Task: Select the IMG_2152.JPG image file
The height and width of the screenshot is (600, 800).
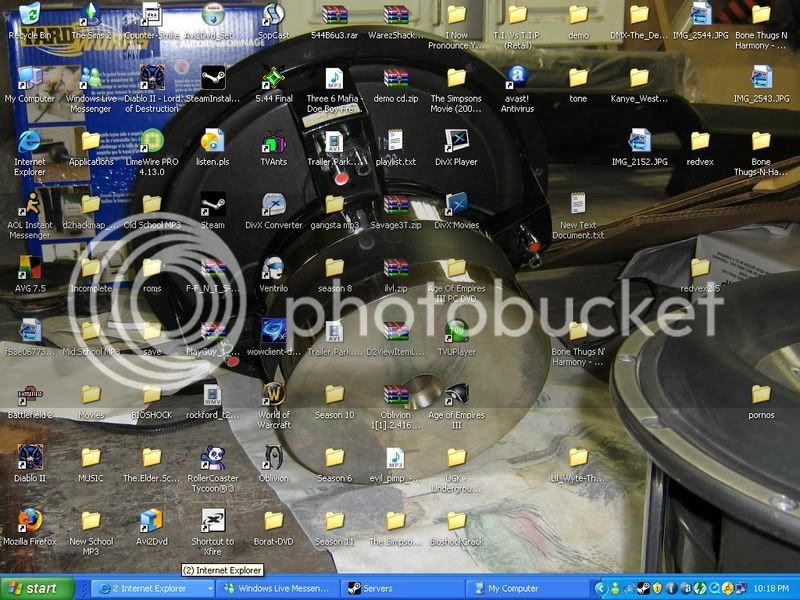Action: pos(639,141)
